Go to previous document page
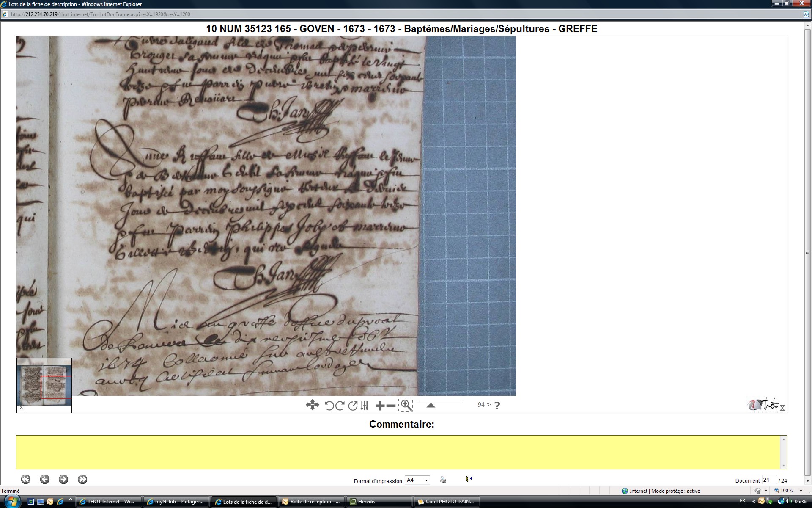This screenshot has height=508, width=812. click(x=44, y=479)
